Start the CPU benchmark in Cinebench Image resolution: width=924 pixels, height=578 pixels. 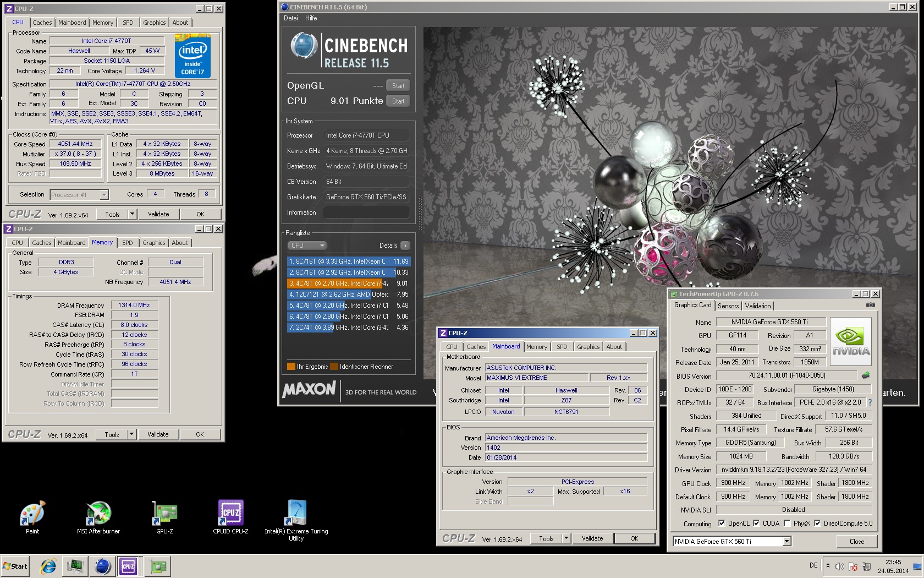pos(398,101)
